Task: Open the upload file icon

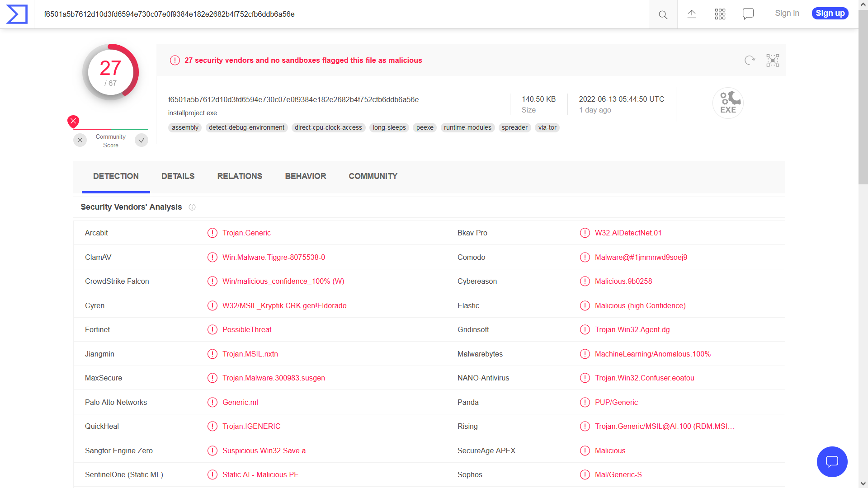Action: tap(692, 14)
